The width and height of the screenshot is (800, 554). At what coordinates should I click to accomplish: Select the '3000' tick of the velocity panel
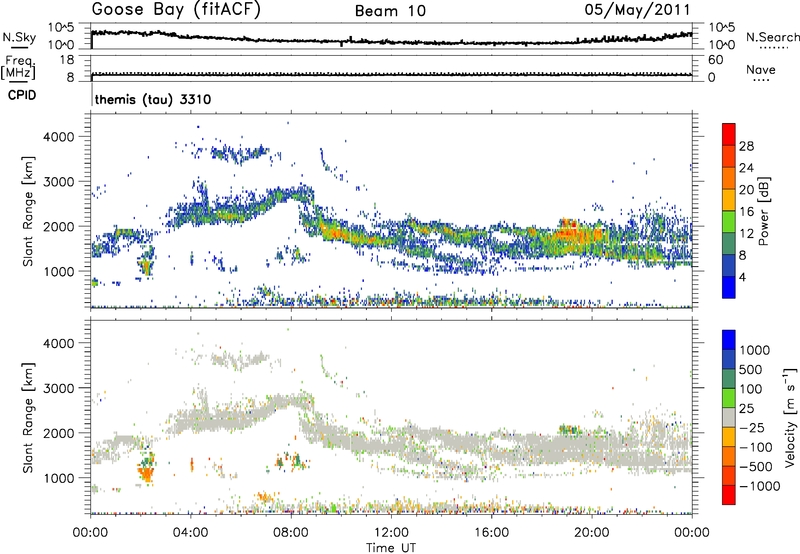click(58, 388)
